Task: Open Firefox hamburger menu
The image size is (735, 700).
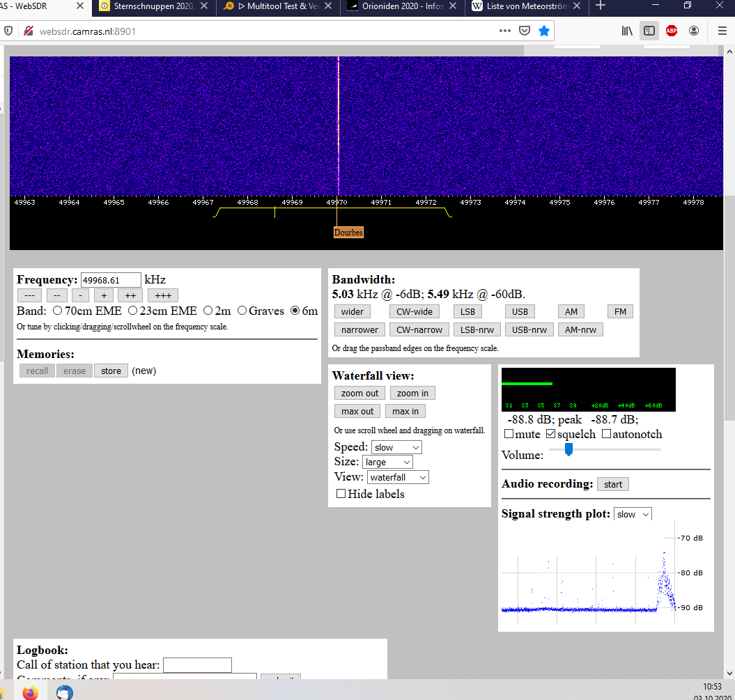Action: click(x=722, y=31)
